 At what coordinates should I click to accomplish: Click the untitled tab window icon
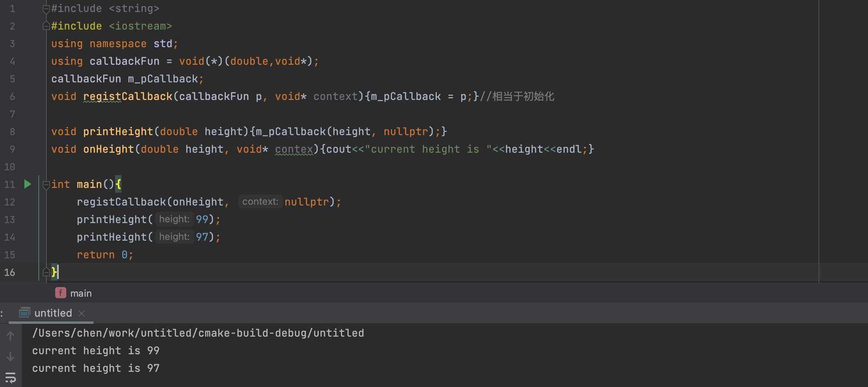[25, 313]
